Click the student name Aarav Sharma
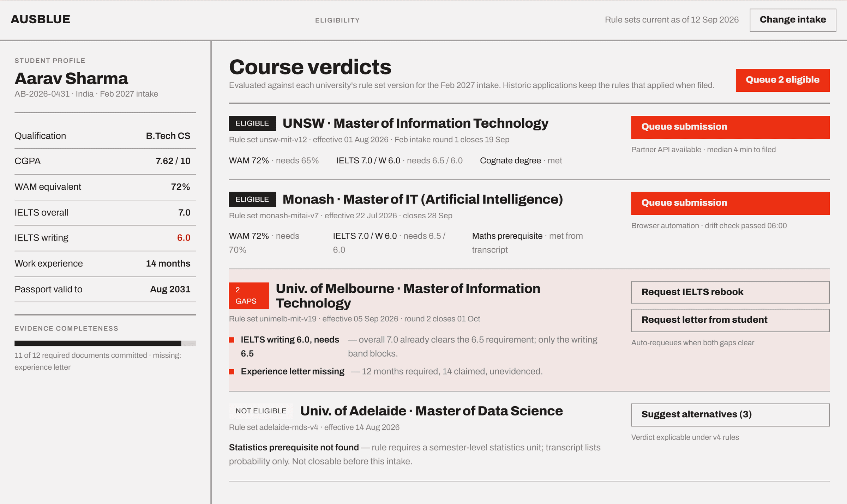 [71, 78]
